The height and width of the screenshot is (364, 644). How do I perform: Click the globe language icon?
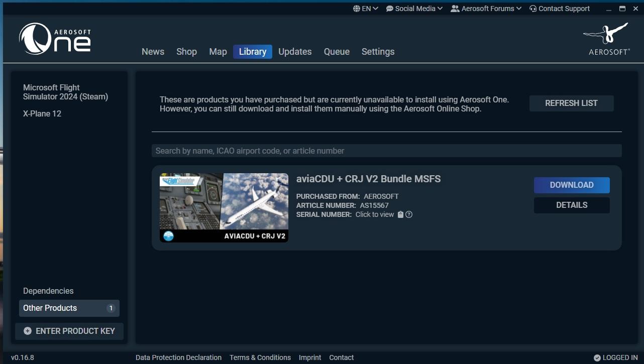point(356,9)
